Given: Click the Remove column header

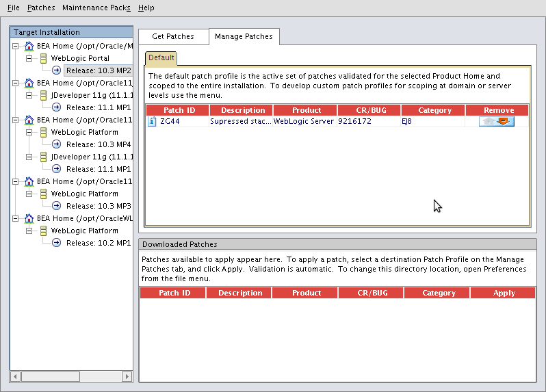Looking at the screenshot, I should click(x=497, y=110).
